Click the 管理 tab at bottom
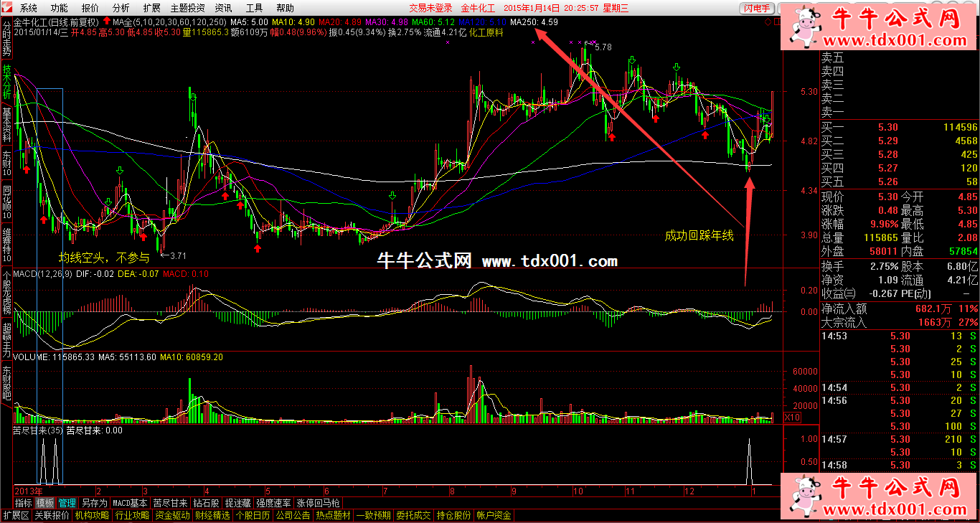The image size is (980, 523). [x=67, y=504]
